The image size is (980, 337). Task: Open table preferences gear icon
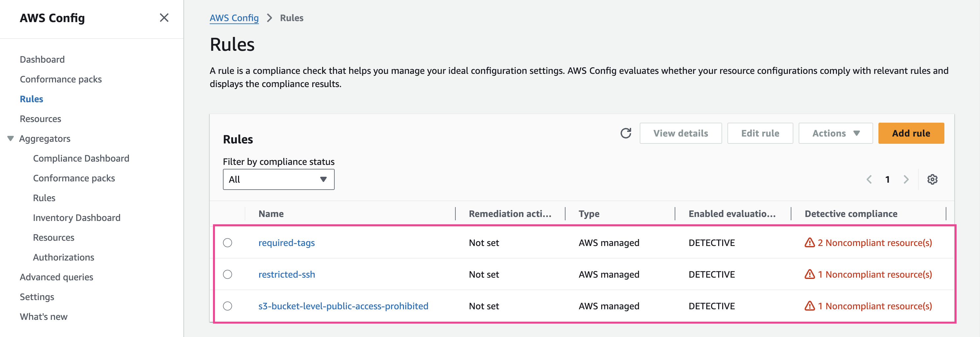click(932, 179)
